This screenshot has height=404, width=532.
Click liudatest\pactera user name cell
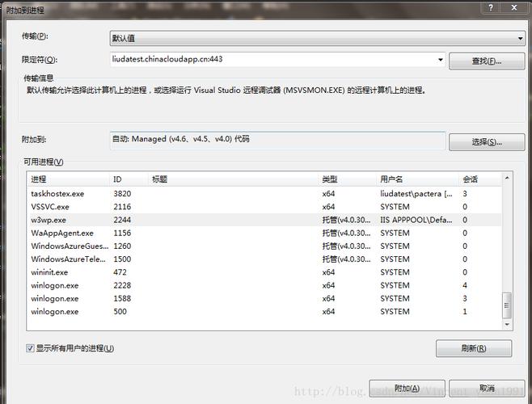tap(416, 194)
